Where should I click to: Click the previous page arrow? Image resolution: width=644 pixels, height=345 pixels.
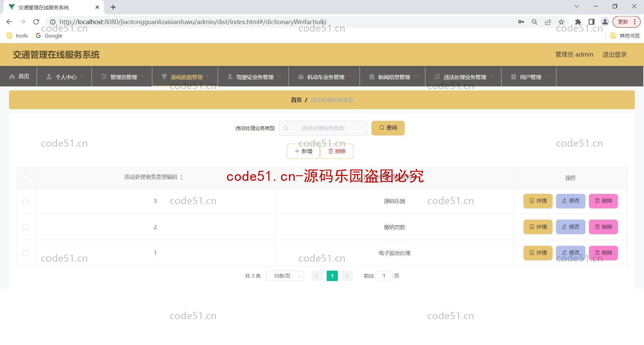tap(317, 276)
